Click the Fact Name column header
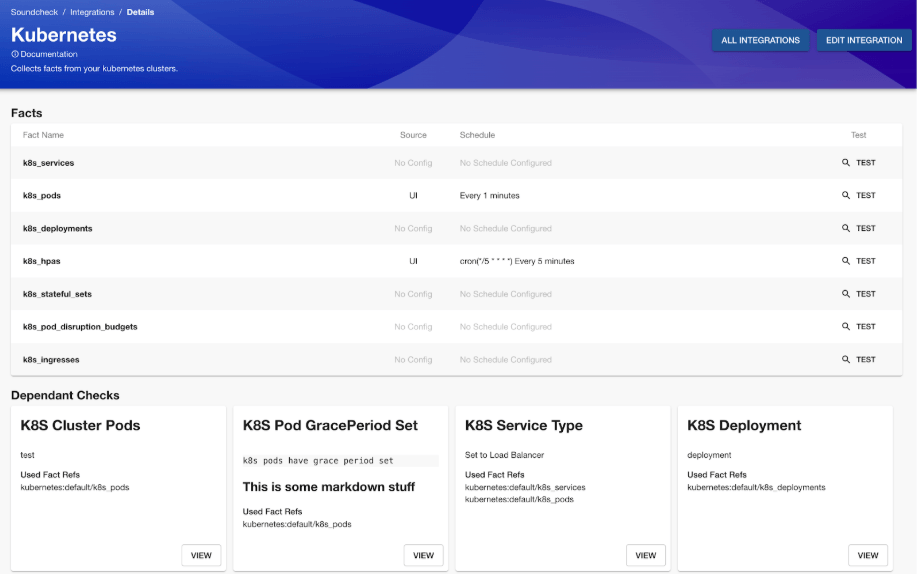The width and height of the screenshot is (917, 574). [43, 135]
